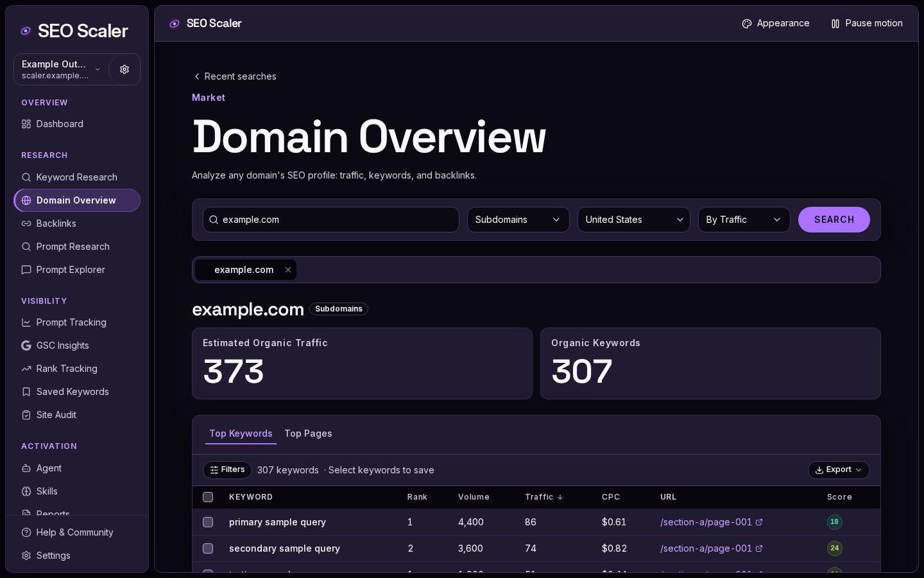
Task: Click the GSC Insights Google icon
Action: 26,346
